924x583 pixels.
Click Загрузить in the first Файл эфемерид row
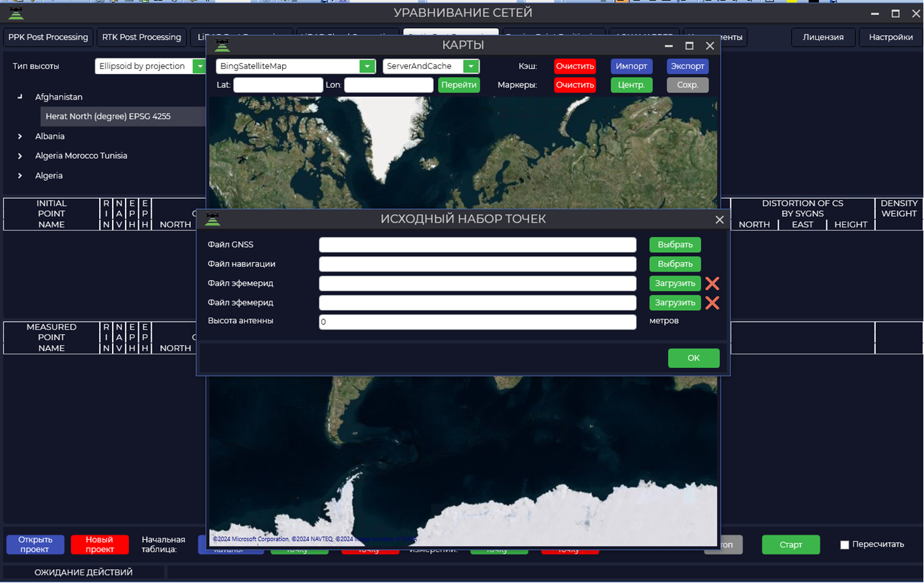point(675,283)
